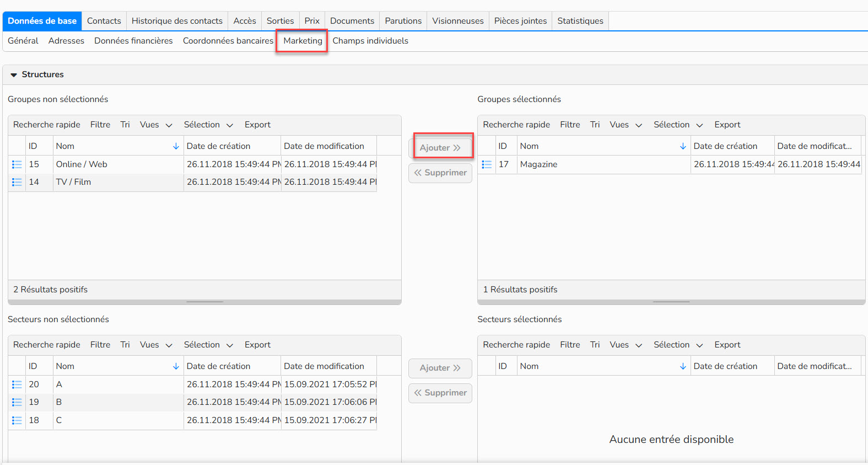
Task: Click Tri in selected groups toolbar
Action: pyautogui.click(x=595, y=125)
